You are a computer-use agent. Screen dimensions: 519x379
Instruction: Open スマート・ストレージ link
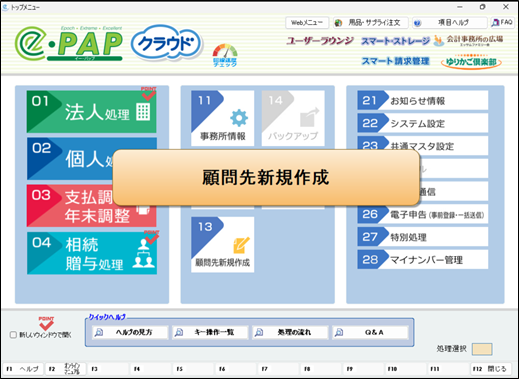395,41
